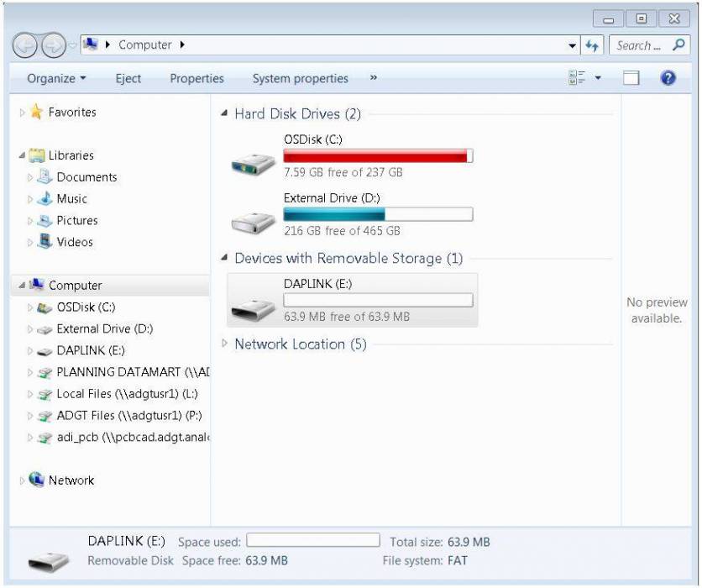Expand the Videos library node
The image size is (702, 588).
pos(30,242)
